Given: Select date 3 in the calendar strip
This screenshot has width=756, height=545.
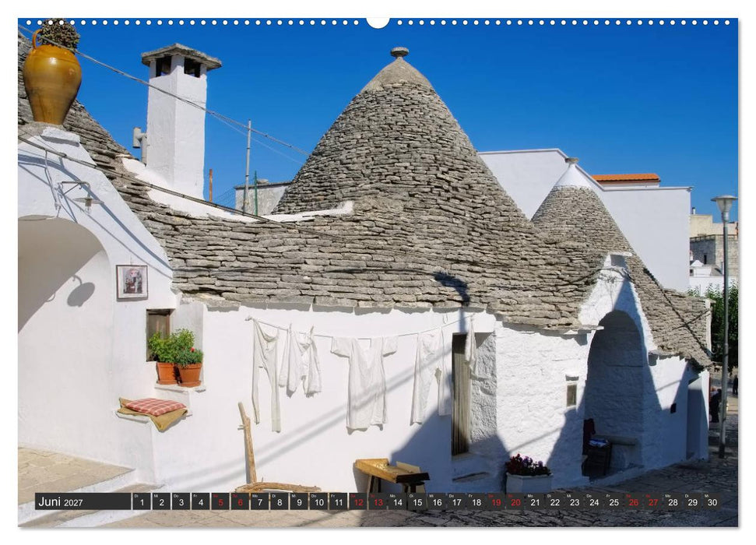Looking at the screenshot, I should pos(181,501).
